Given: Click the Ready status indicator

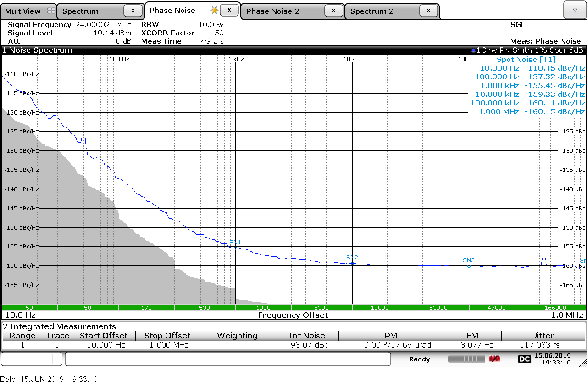Looking at the screenshot, I should click(420, 359).
